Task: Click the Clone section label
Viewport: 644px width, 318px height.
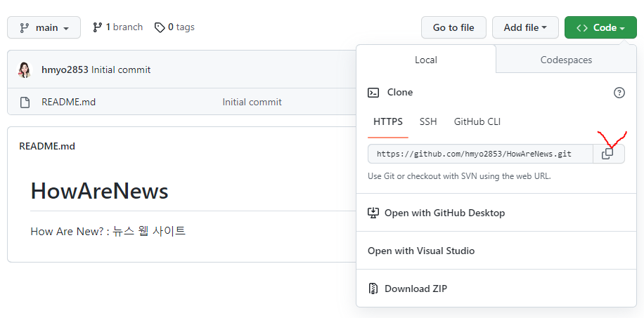Action: [399, 93]
